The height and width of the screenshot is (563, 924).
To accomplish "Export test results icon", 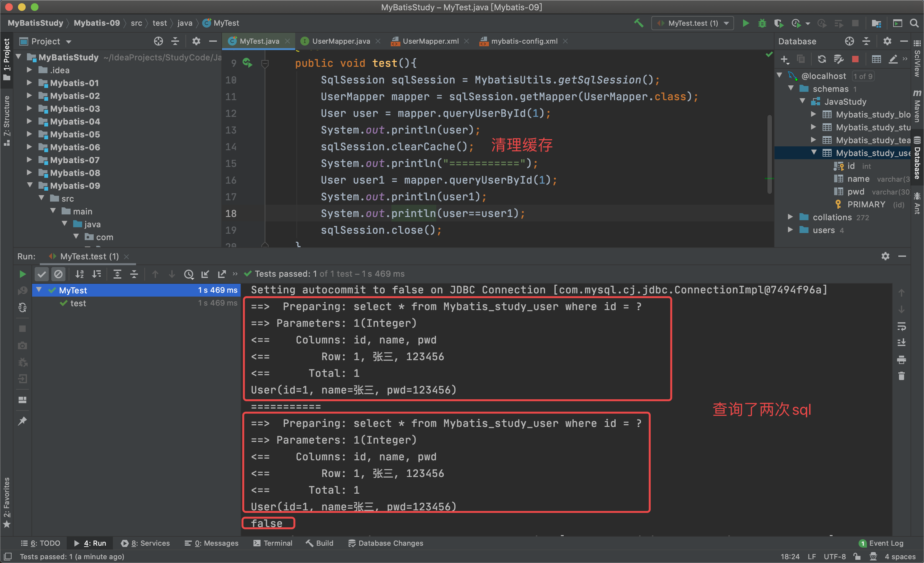I will (222, 274).
